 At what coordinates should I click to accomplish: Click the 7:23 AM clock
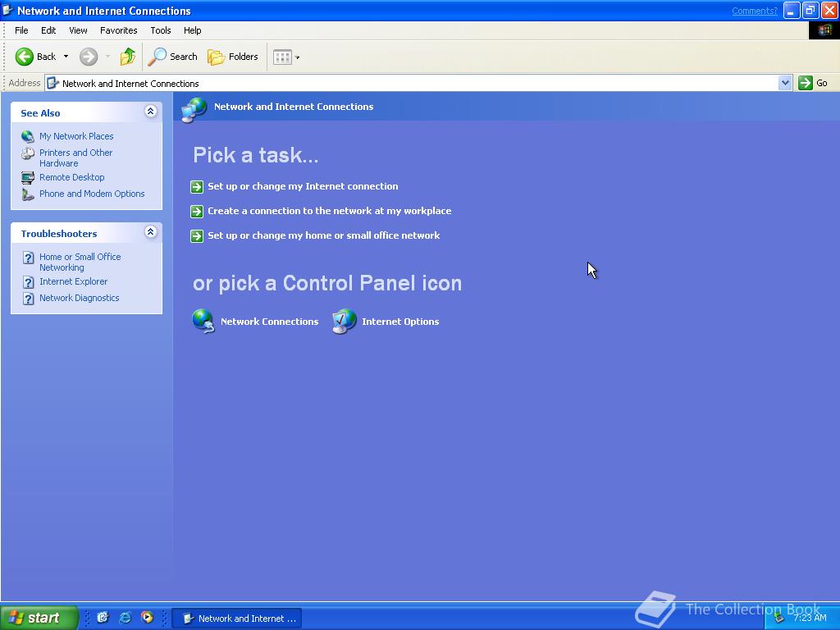pyautogui.click(x=810, y=618)
